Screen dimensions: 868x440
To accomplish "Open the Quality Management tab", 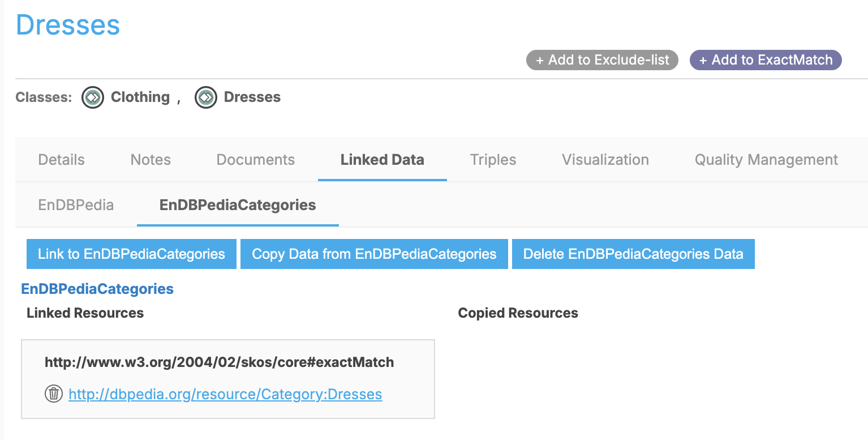I will [766, 160].
